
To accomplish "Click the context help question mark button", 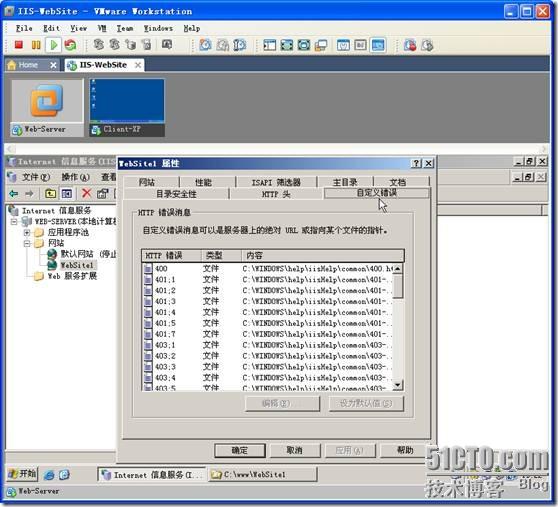I will [x=416, y=163].
